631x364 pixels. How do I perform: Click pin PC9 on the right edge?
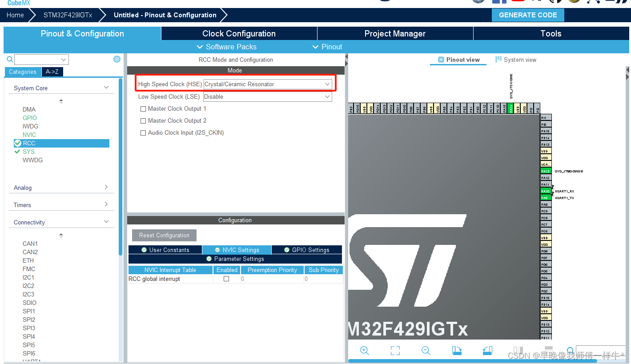pyautogui.click(x=546, y=211)
